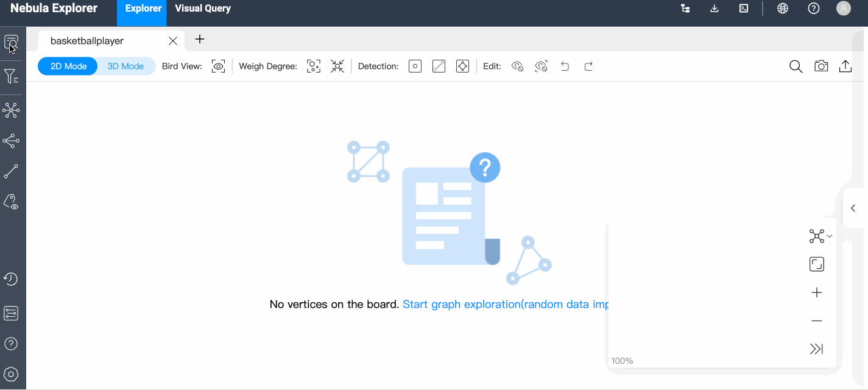The image size is (868, 390).
Task: Click the export upload icon
Action: [x=845, y=66]
